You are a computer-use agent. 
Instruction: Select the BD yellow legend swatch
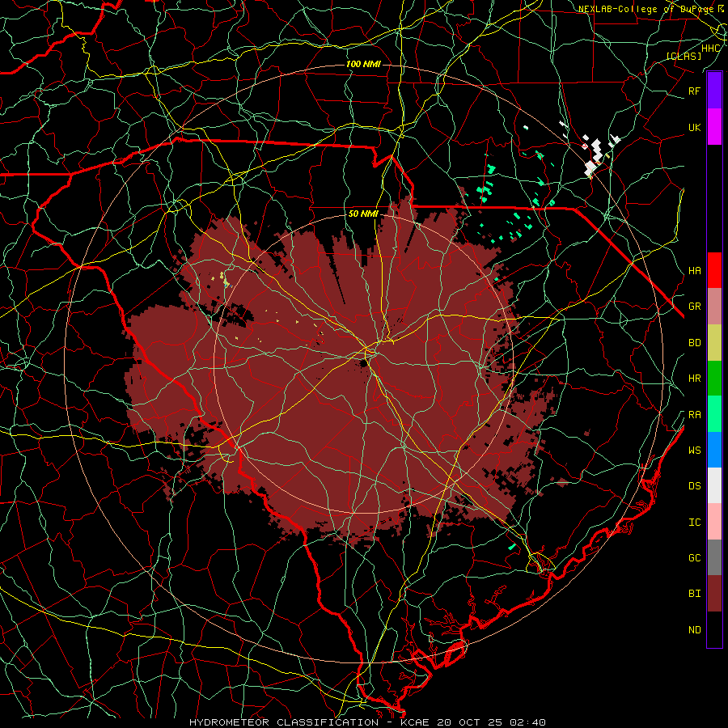pyautogui.click(x=714, y=343)
